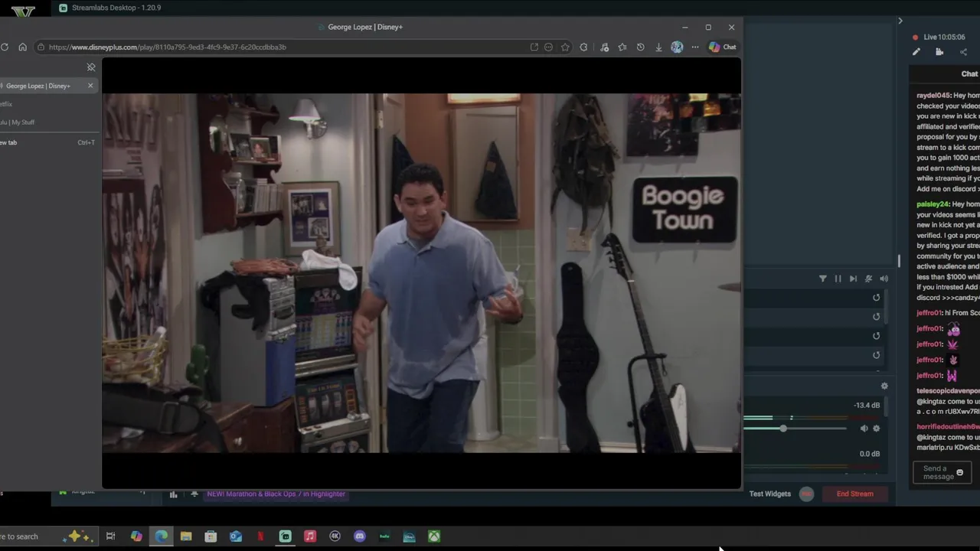Open Hulu app from taskbar
980x551 pixels.
tap(384, 536)
